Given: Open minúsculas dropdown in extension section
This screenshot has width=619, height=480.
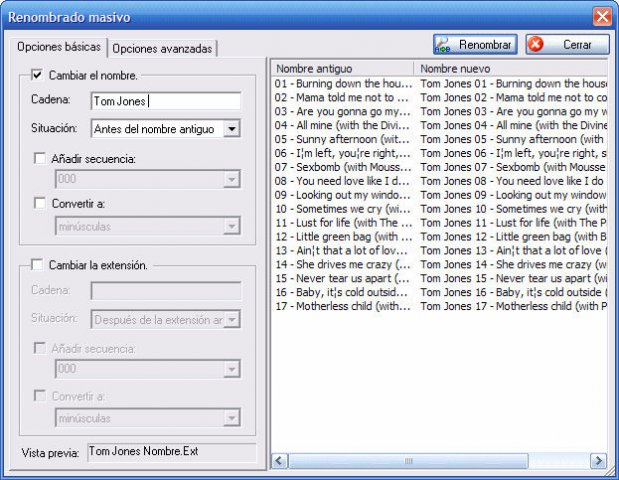Looking at the screenshot, I should pyautogui.click(x=232, y=418).
